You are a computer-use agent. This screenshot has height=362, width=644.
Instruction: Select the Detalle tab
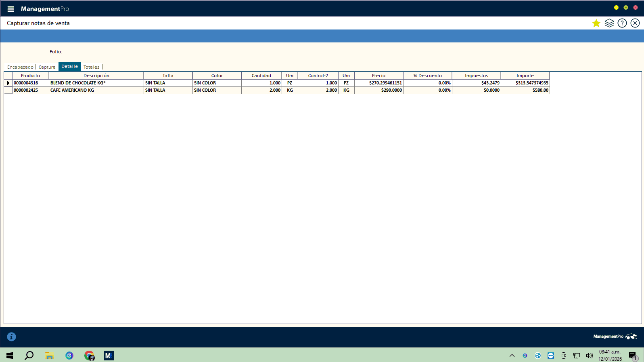(69, 67)
